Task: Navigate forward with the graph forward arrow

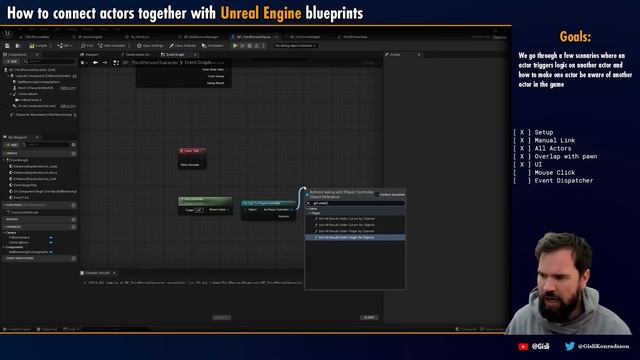Action: click(105, 62)
